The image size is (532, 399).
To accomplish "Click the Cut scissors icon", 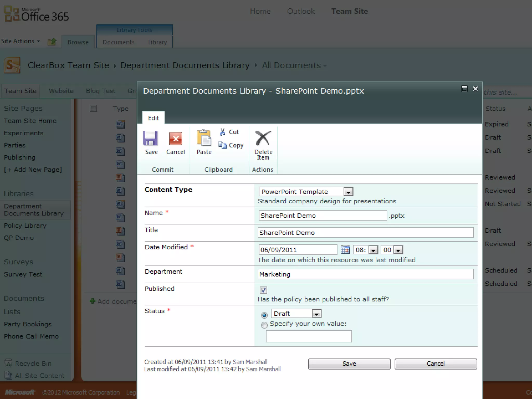I will tap(223, 132).
